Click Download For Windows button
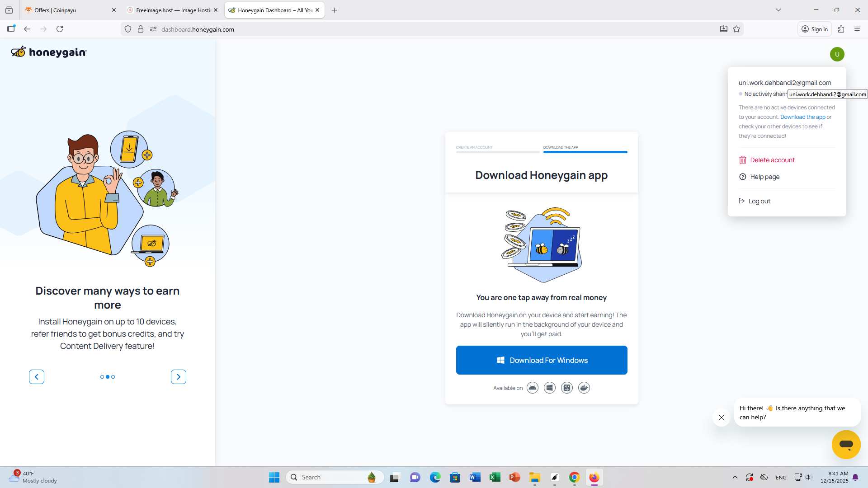The image size is (868, 488). (x=542, y=360)
